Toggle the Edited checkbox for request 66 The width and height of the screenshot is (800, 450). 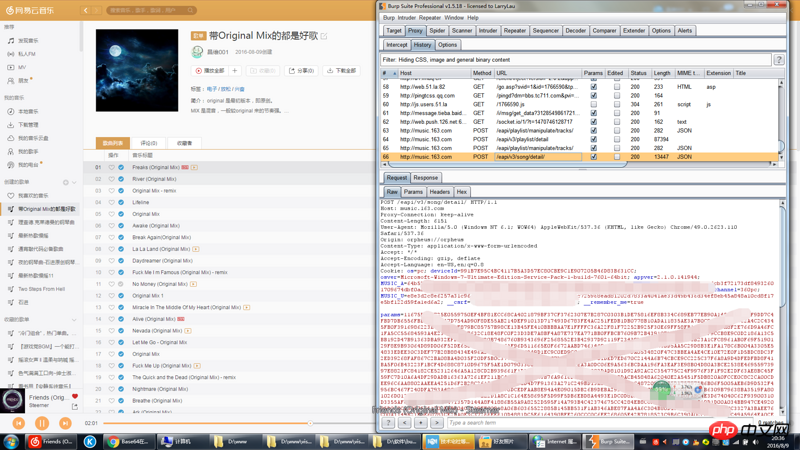(616, 157)
